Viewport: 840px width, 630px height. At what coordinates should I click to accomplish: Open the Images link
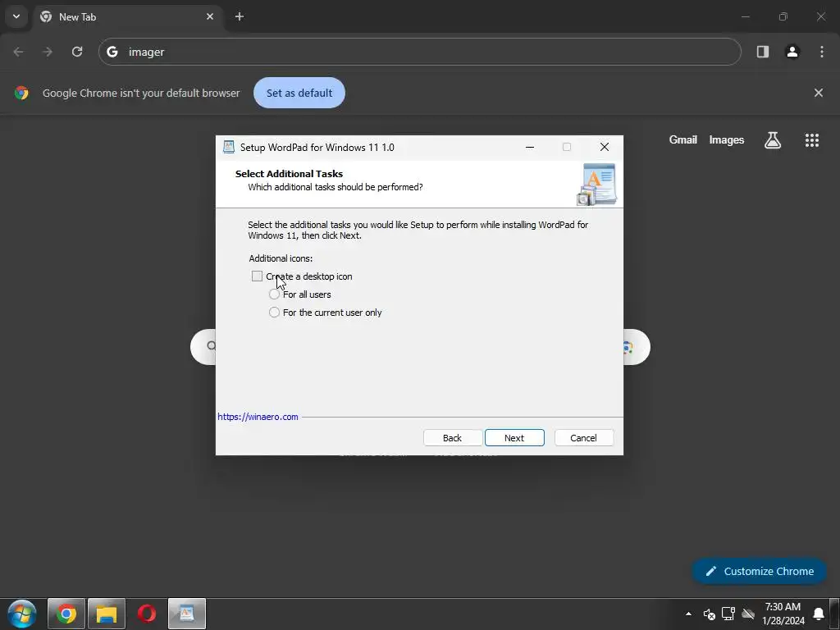727,139
